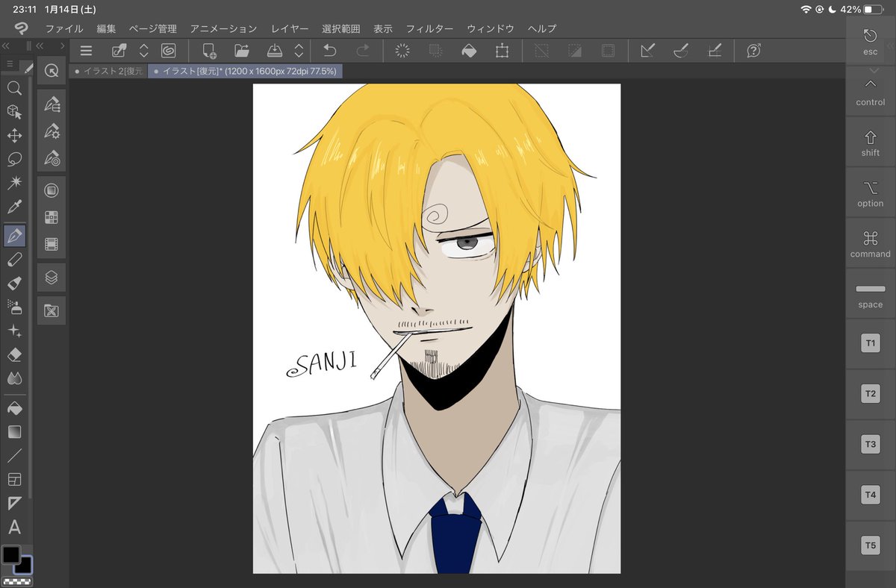Save the file using command bar icon
The width and height of the screenshot is (896, 588).
point(275,51)
